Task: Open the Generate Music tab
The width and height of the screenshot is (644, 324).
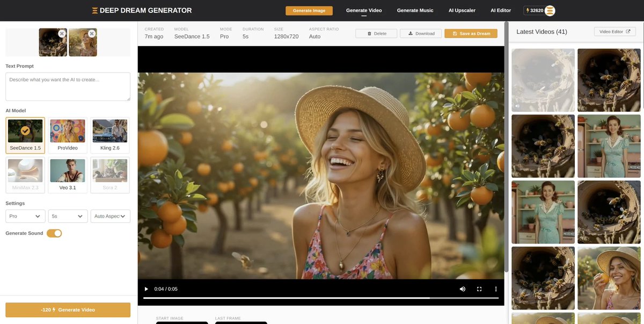Action: pyautogui.click(x=415, y=10)
